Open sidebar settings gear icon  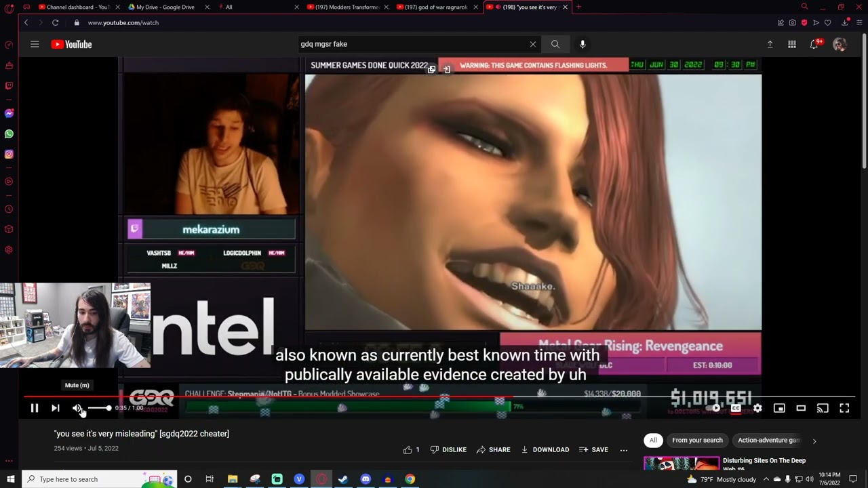click(9, 249)
